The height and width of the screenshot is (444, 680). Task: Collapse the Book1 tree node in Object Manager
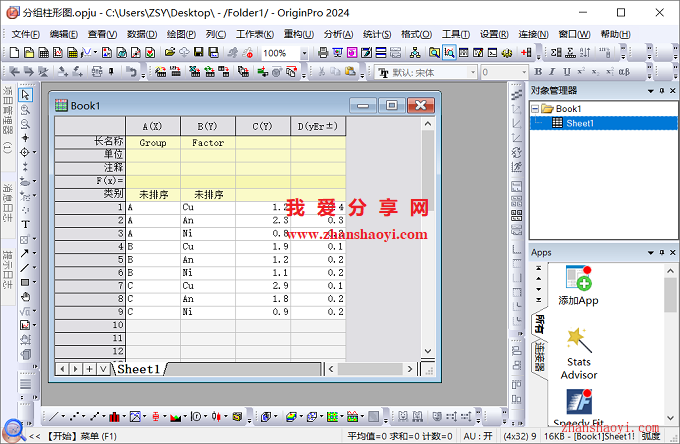[x=536, y=109]
